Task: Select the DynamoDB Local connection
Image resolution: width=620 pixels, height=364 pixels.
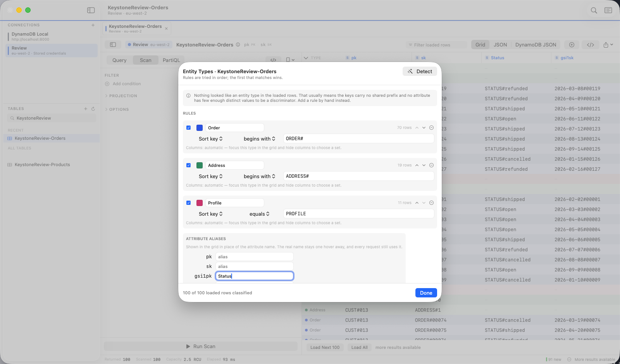Action: tap(51, 36)
